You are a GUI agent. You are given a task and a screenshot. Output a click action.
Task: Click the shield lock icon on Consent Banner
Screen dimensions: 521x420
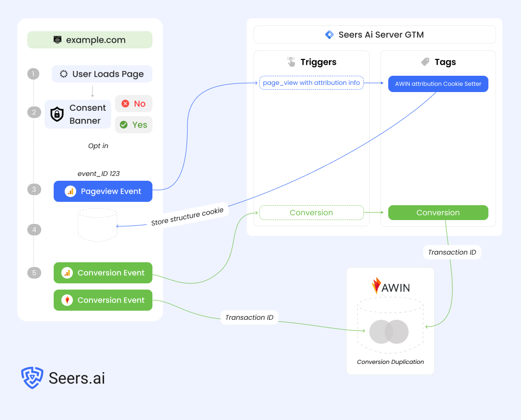[57, 114]
